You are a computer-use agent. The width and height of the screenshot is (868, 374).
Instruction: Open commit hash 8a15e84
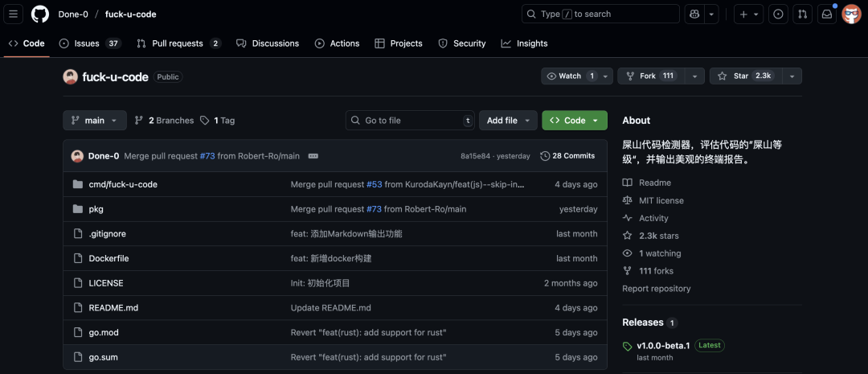(x=475, y=156)
